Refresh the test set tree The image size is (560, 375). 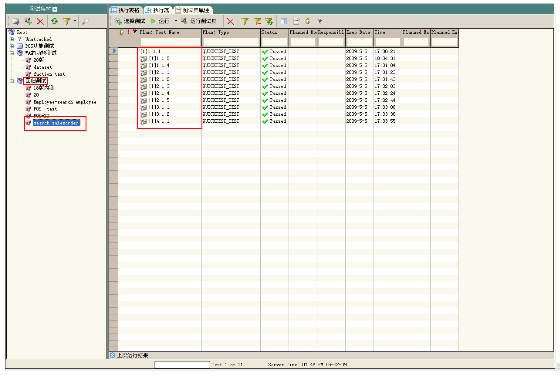click(x=54, y=21)
